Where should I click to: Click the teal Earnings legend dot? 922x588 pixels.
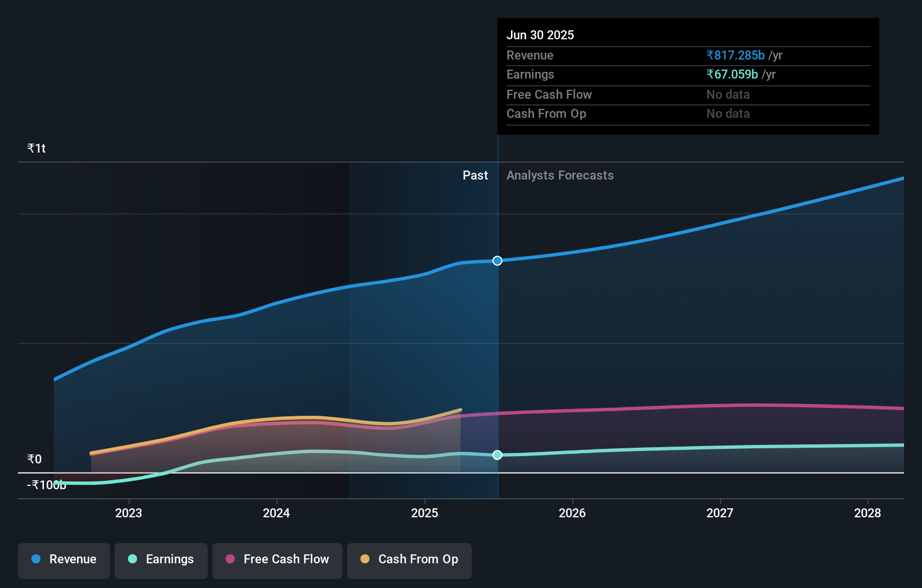(131, 559)
